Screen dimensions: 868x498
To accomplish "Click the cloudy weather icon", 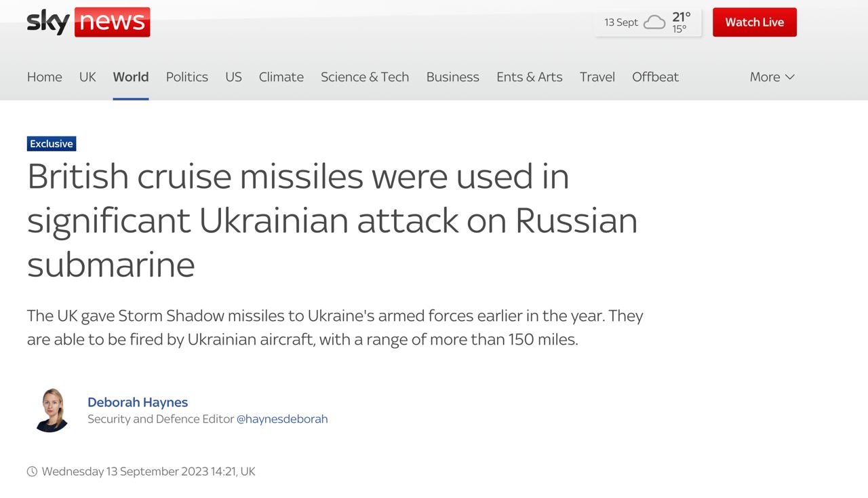I will 654,22.
